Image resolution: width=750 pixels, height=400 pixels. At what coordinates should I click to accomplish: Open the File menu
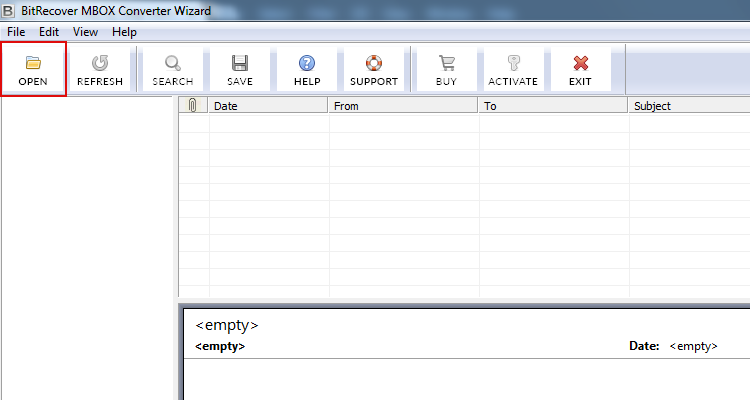coord(16,32)
